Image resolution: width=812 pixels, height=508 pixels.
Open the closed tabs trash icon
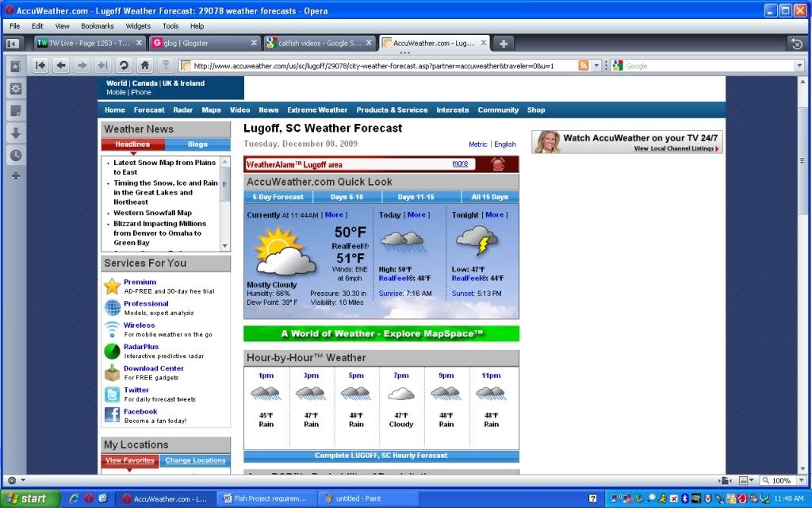coord(797,44)
